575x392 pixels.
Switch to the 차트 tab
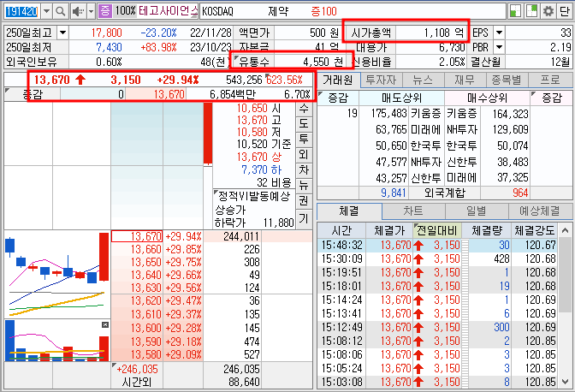[x=413, y=211]
